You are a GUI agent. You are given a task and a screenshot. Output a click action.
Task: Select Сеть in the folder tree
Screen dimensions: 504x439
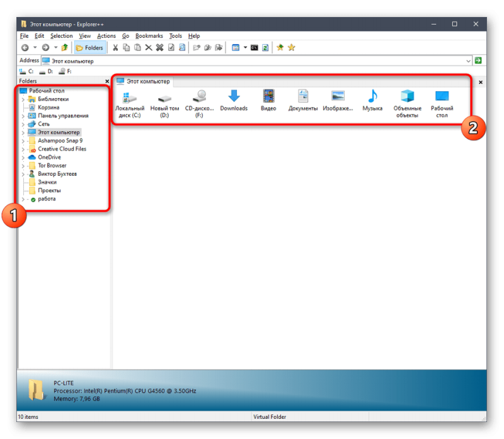(x=43, y=124)
